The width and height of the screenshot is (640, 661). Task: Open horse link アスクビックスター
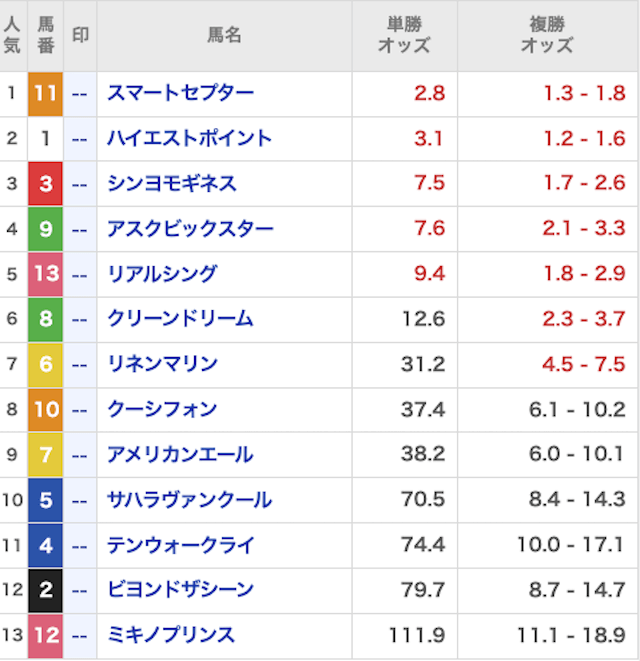coord(190,229)
